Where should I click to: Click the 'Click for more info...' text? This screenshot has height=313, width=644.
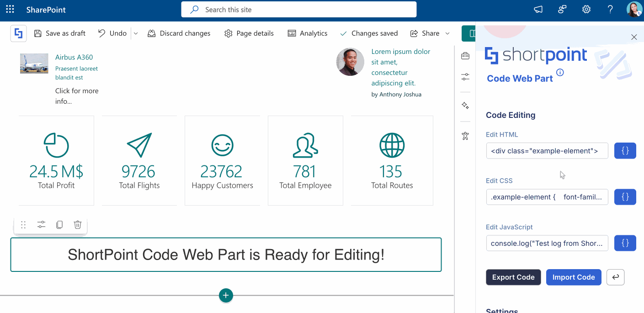point(77,96)
